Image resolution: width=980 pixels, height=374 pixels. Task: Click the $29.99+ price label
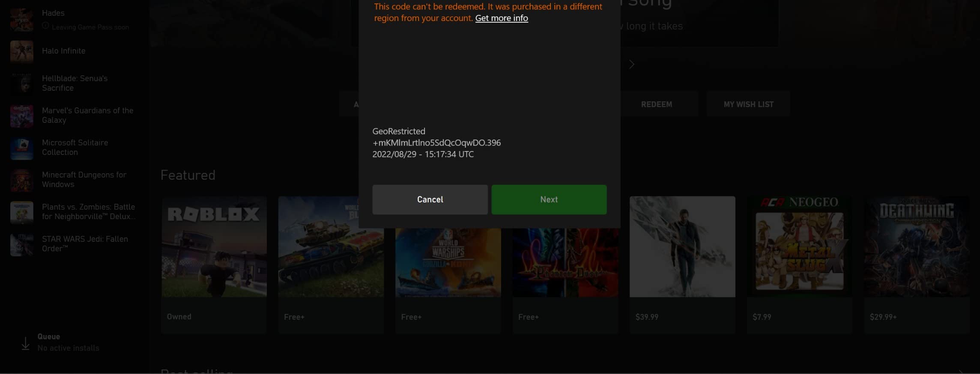point(883,317)
